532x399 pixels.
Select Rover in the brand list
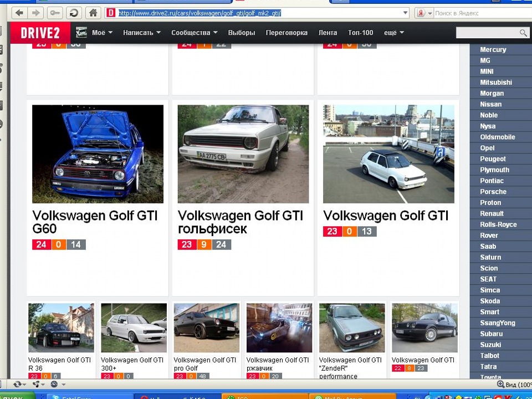(489, 236)
